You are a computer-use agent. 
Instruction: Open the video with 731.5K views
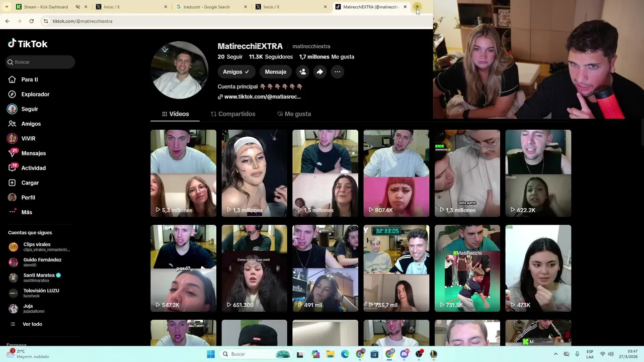(467, 268)
